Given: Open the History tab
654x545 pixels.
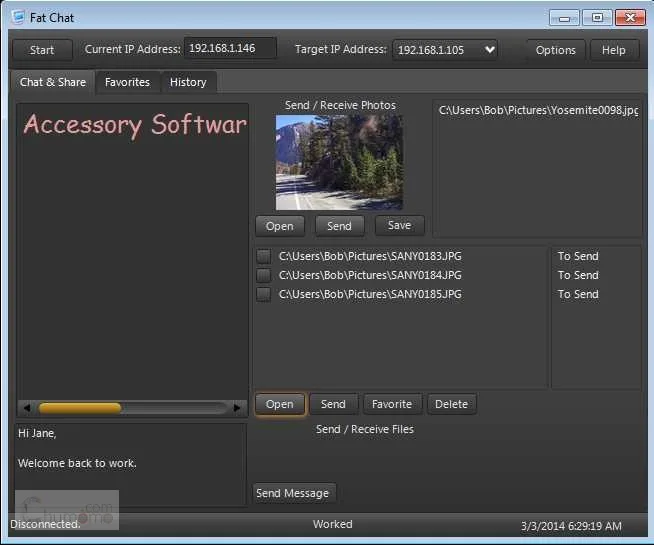Looking at the screenshot, I should (188, 82).
